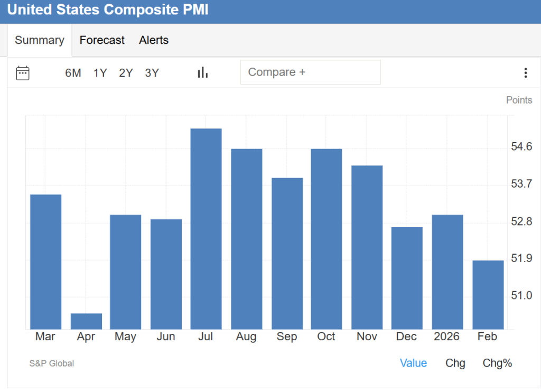The width and height of the screenshot is (541, 392).
Task: Open the three-dot more options menu
Action: click(525, 73)
